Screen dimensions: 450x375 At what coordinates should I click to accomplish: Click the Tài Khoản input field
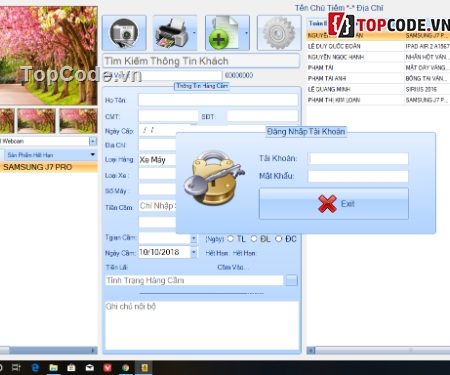(358, 158)
